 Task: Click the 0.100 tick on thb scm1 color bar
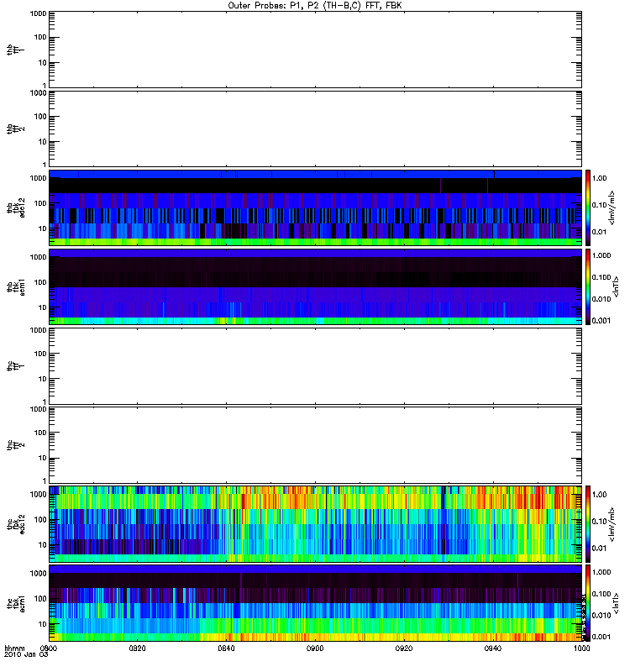coord(601,277)
